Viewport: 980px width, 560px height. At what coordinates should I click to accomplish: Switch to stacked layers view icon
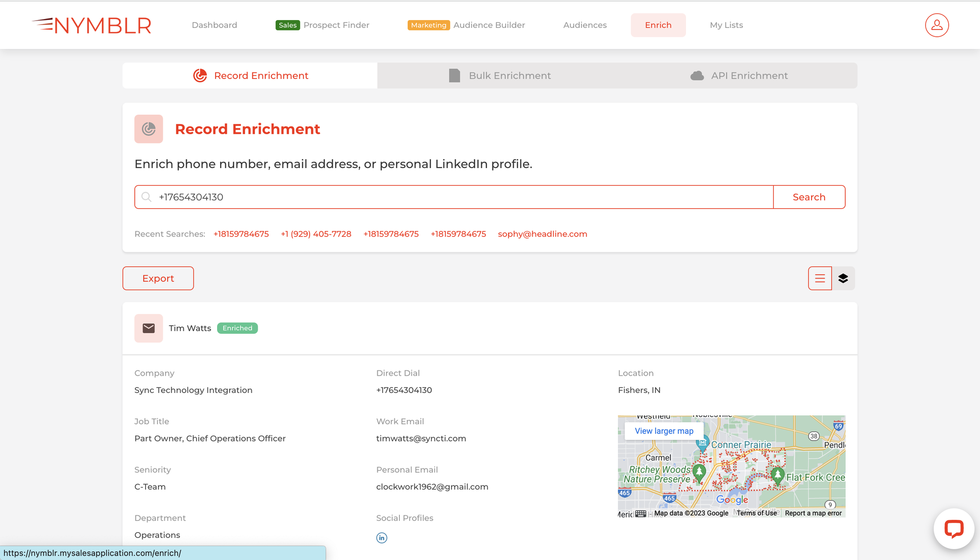click(x=843, y=278)
